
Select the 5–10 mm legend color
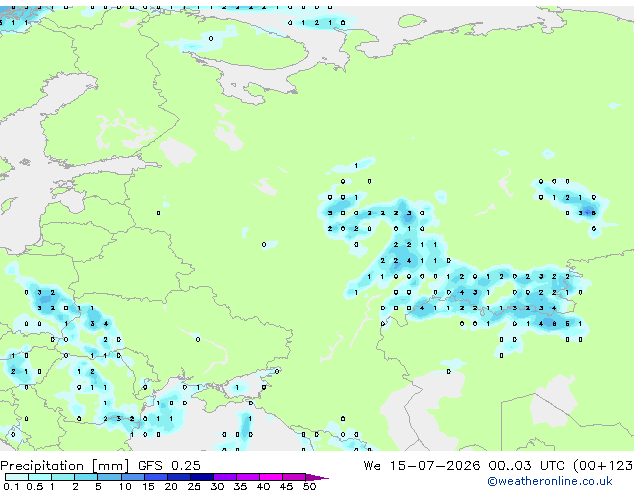tap(109, 477)
